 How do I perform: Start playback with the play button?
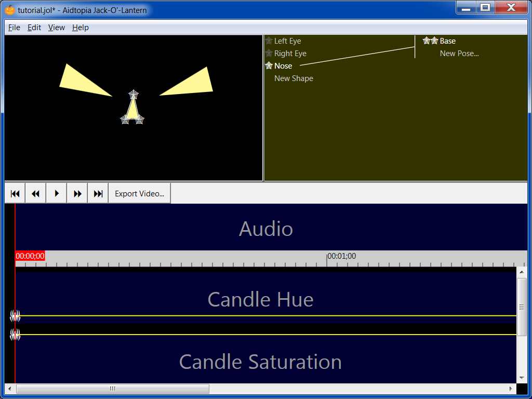(57, 193)
